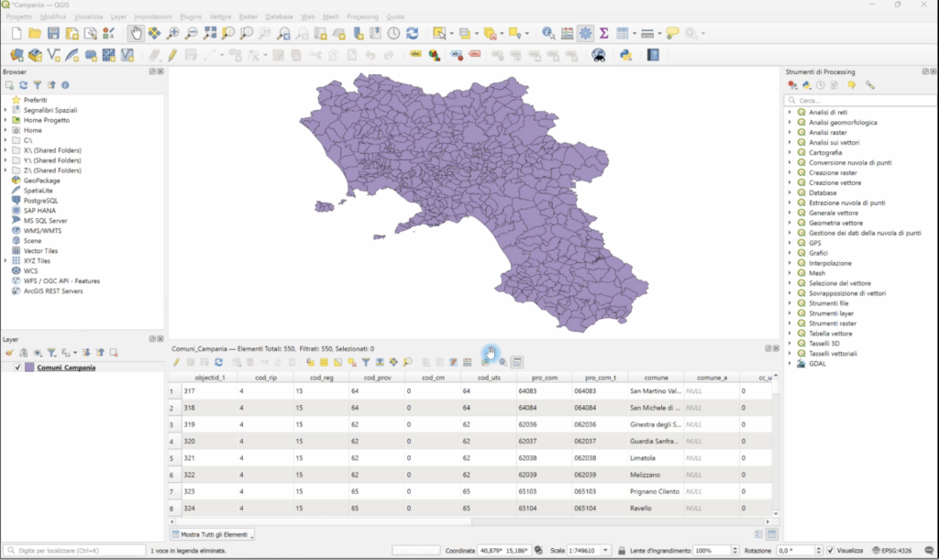
Task: Refresh the Browser panel
Action: point(23,85)
